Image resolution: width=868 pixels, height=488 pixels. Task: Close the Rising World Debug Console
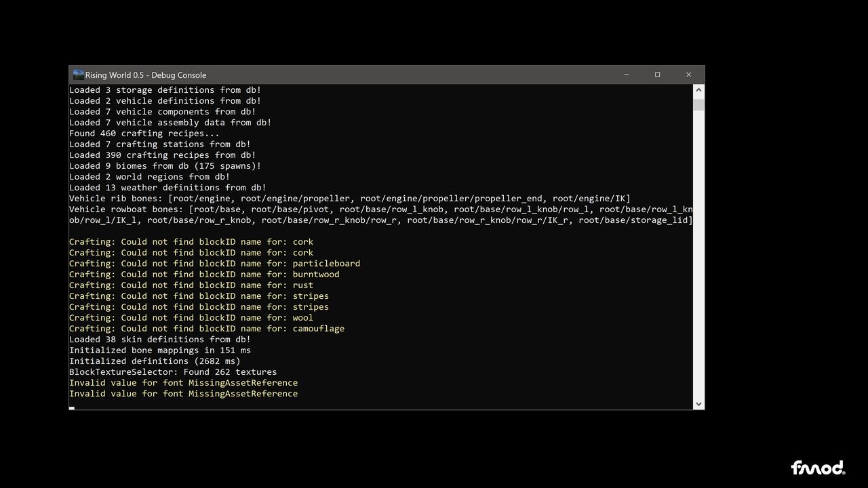[x=688, y=75]
